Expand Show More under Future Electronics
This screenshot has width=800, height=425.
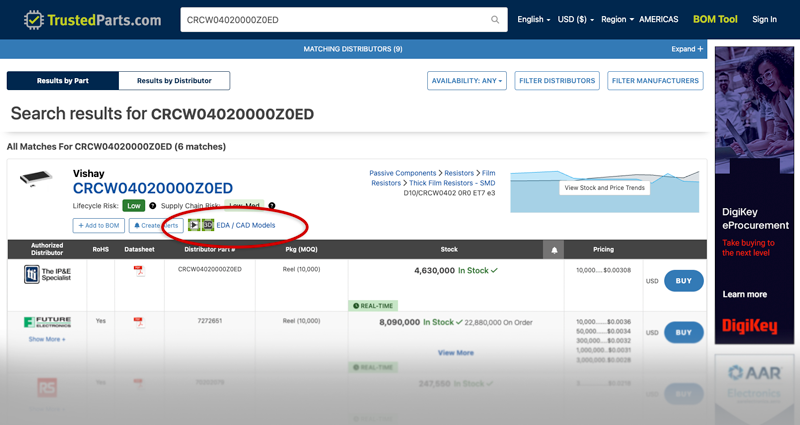[x=47, y=339]
